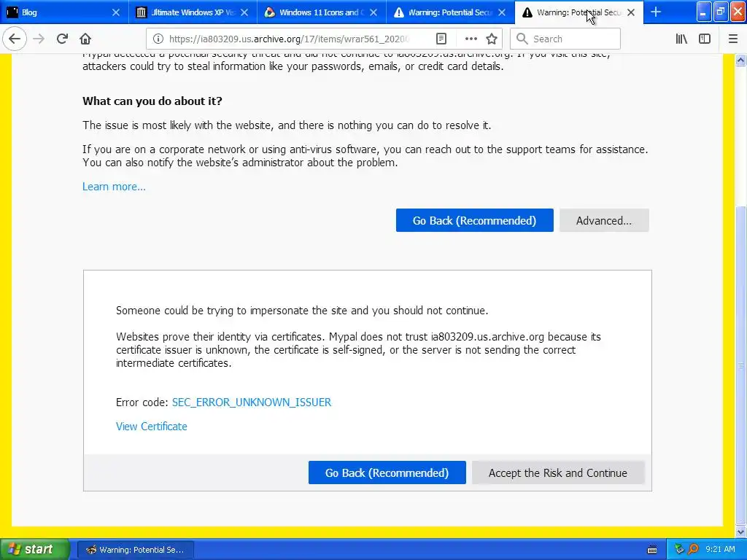Switch to Windows 11 Icons tab
This screenshot has width=747, height=560.
tap(322, 12)
